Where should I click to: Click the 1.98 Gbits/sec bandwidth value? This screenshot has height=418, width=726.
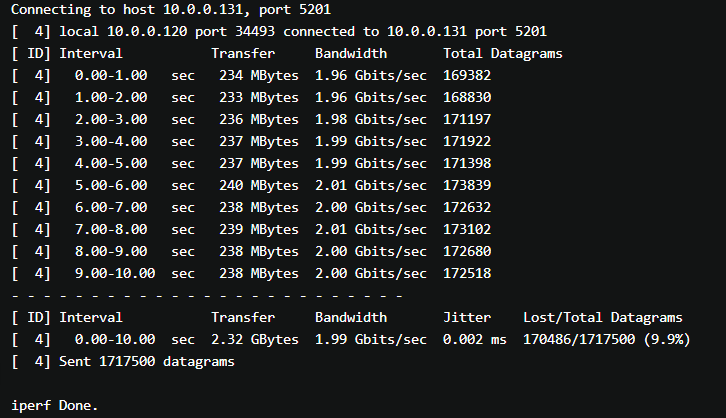click(x=359, y=119)
